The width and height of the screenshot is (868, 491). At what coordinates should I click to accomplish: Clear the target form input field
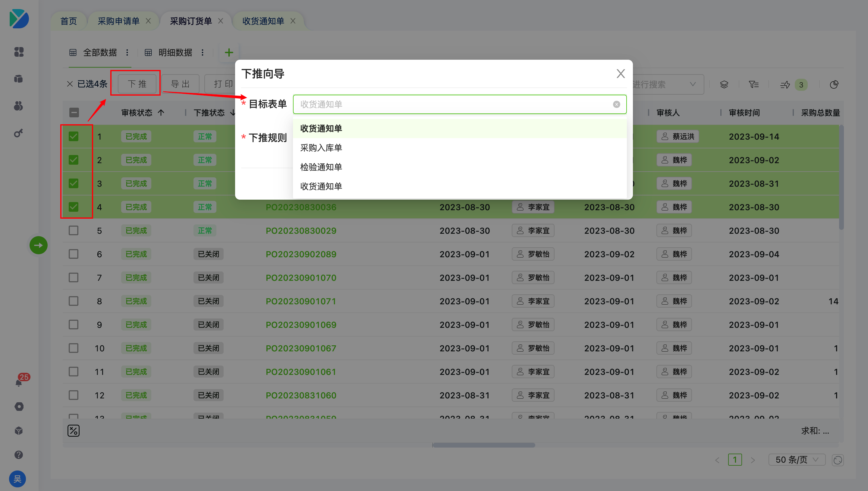click(x=616, y=105)
